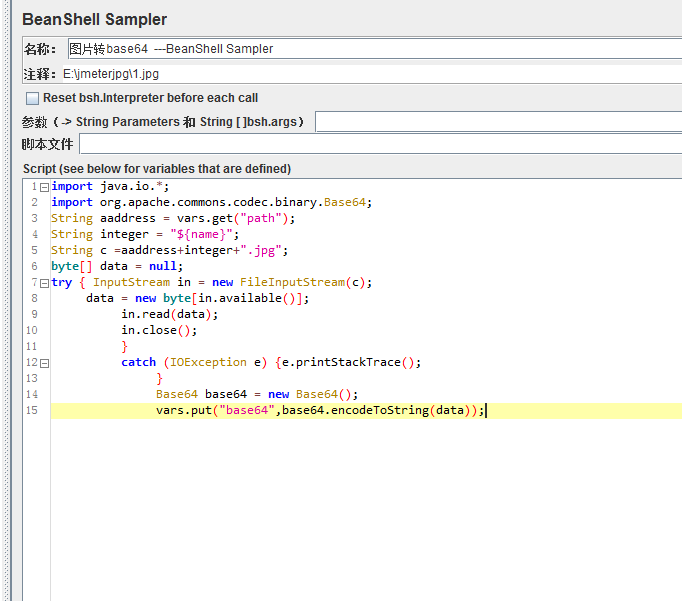Click line number 10 in the gutter
This screenshot has height=601, width=682.
tap(32, 331)
